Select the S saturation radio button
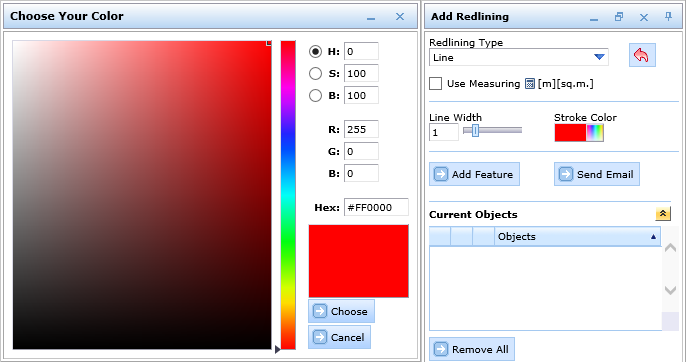This screenshot has height=362, width=686. tap(315, 74)
